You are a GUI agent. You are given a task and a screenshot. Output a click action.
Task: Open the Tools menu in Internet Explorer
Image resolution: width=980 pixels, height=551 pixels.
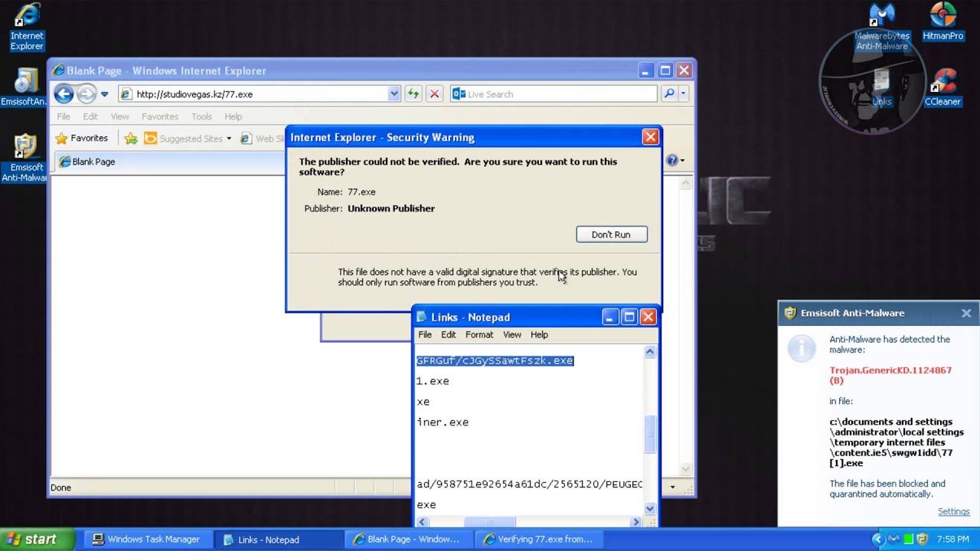coord(201,116)
